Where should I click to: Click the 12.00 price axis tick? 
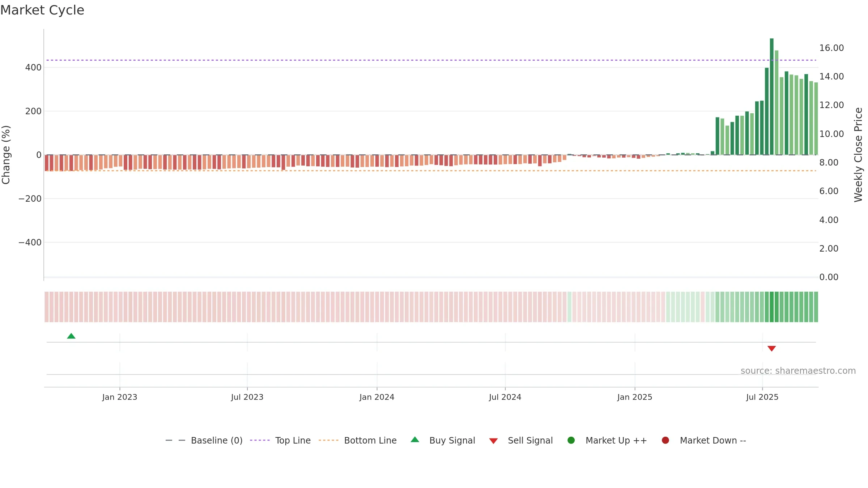click(x=831, y=105)
